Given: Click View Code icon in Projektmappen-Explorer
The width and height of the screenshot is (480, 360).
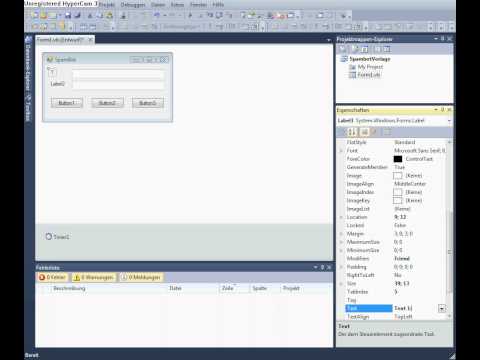Looking at the screenshot, I should pos(377,49).
